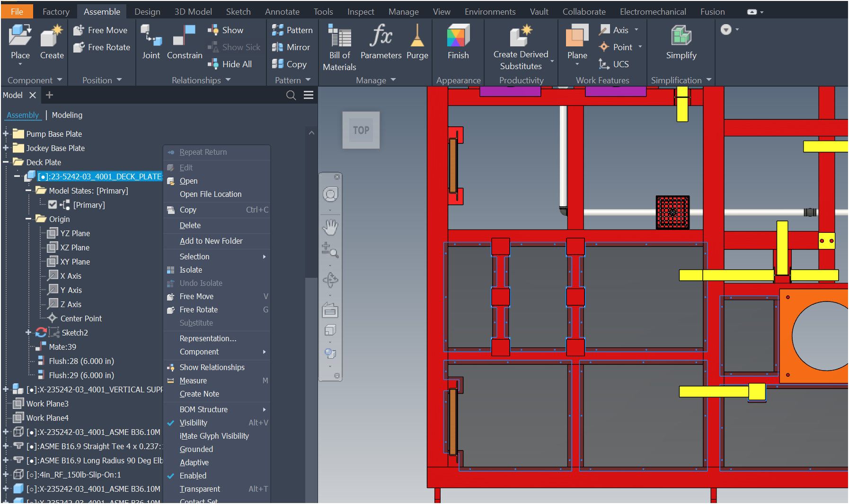Toggle Visibility in the context menu

194,423
